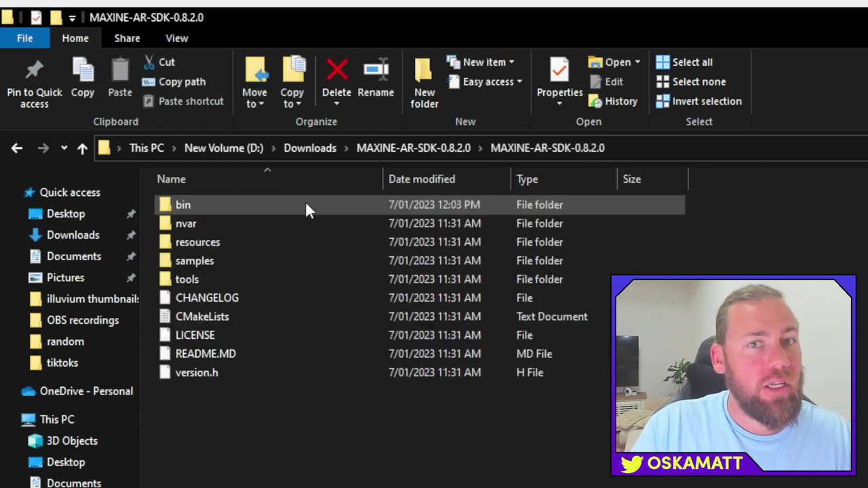Open Downloads in the sidebar
Screen dimensions: 868x488
click(x=73, y=235)
